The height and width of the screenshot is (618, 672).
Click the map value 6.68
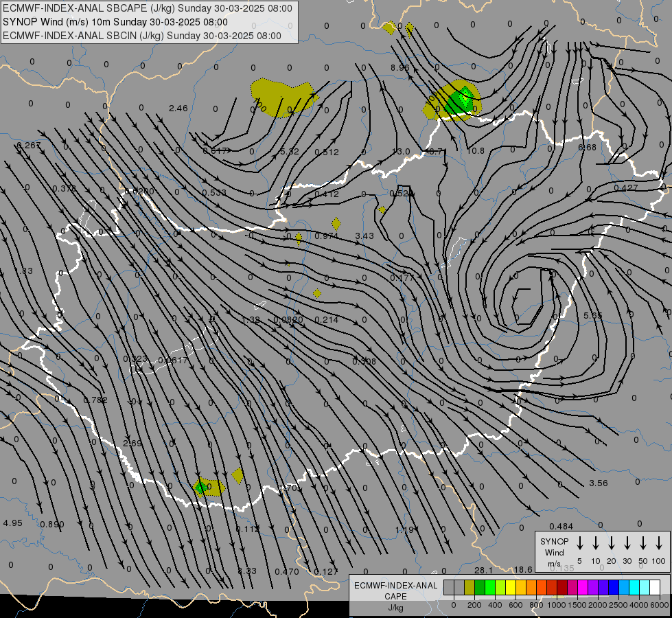pos(587,147)
